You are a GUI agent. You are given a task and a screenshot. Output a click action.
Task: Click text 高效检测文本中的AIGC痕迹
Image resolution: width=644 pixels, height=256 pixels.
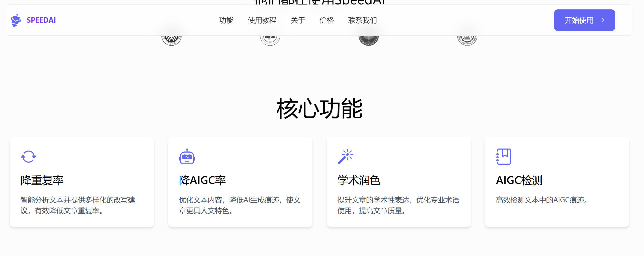[x=542, y=200]
